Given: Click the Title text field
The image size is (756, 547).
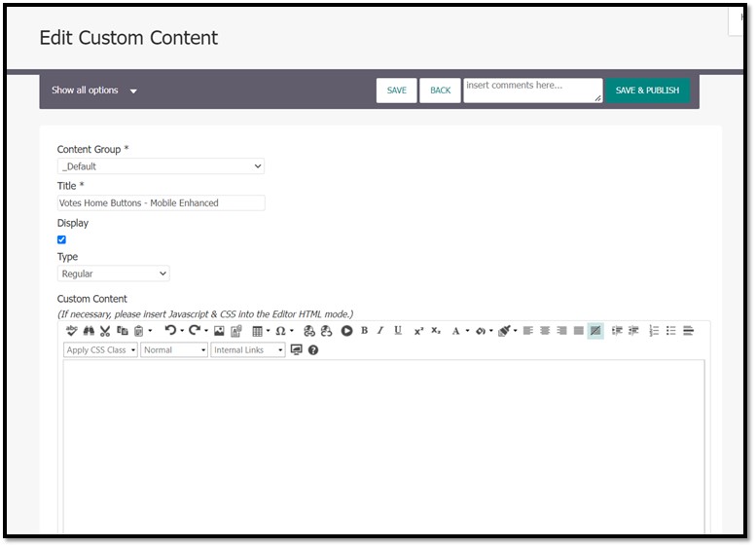Looking at the screenshot, I should (x=161, y=203).
